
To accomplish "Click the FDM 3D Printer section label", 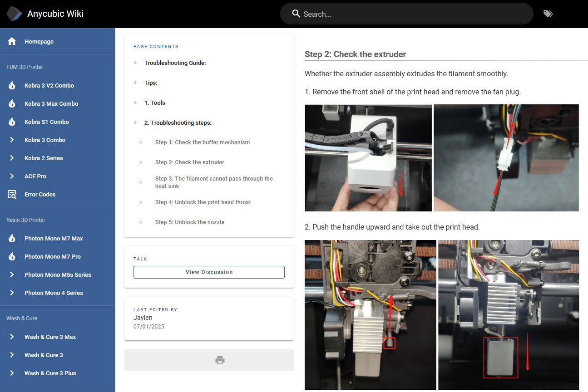I will point(25,67).
